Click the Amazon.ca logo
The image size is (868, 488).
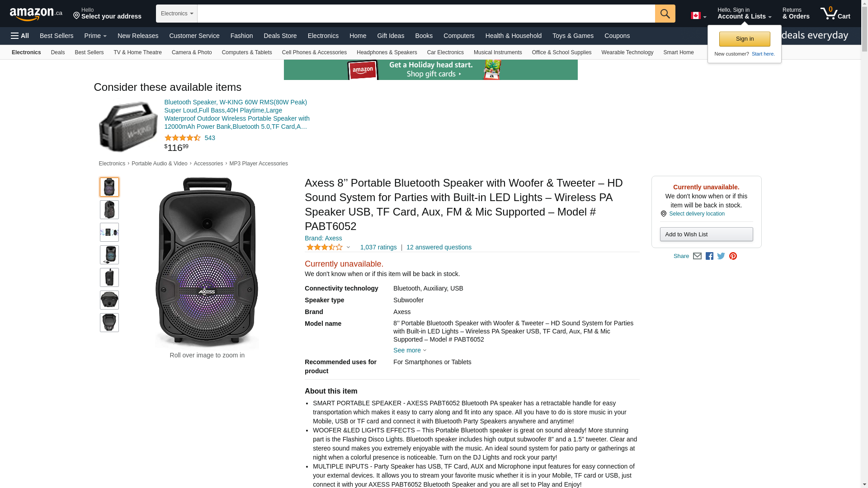pyautogui.click(x=36, y=14)
